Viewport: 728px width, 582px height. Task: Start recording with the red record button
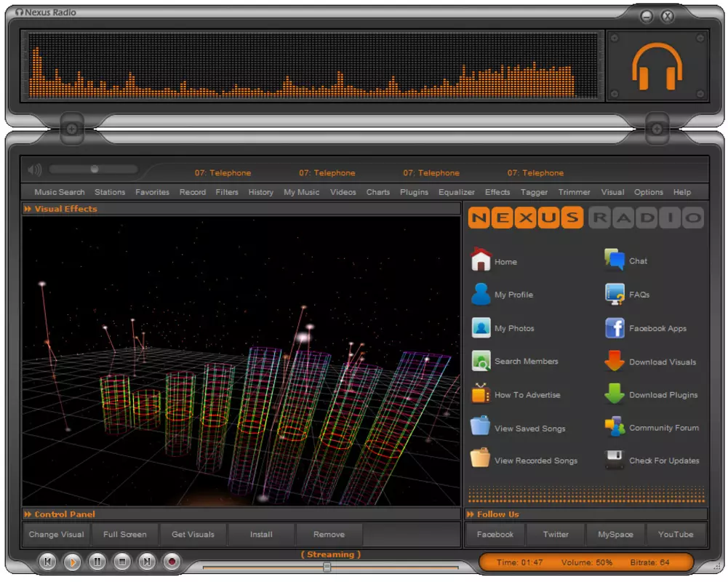click(172, 562)
